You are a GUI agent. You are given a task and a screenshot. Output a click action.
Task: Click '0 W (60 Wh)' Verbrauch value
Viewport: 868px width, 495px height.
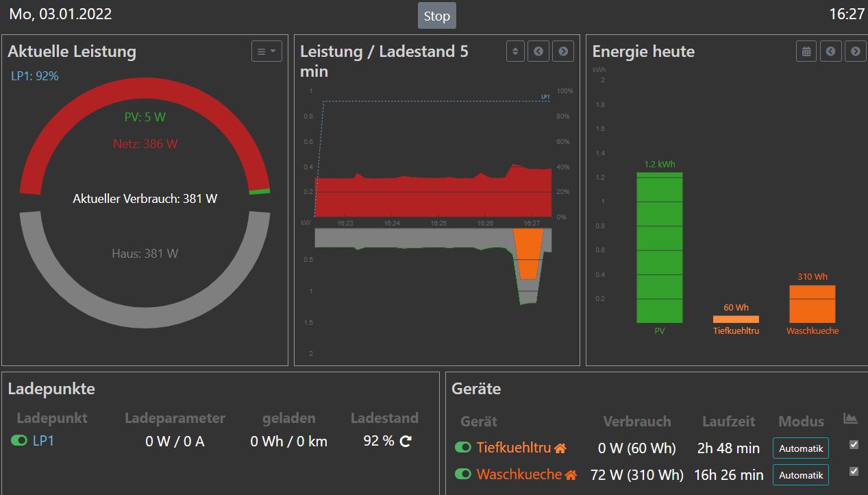click(636, 448)
